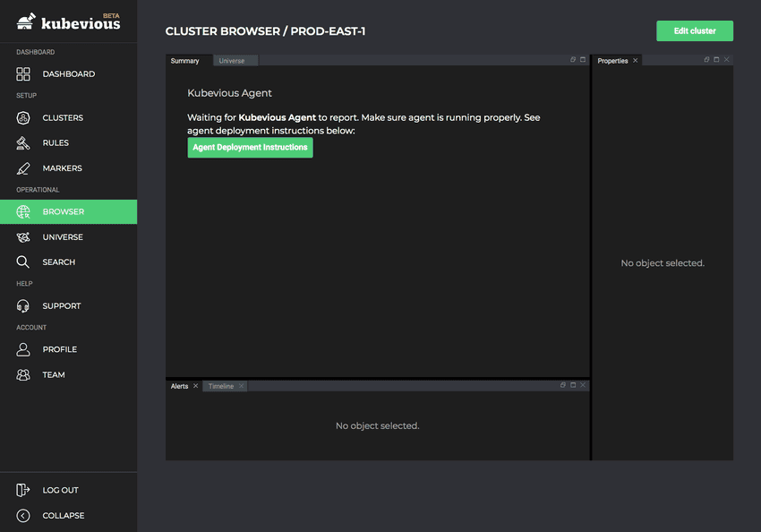Viewport: 761px width, 532px height.
Task: Maximize the Properties panel
Action: pyautogui.click(x=716, y=60)
